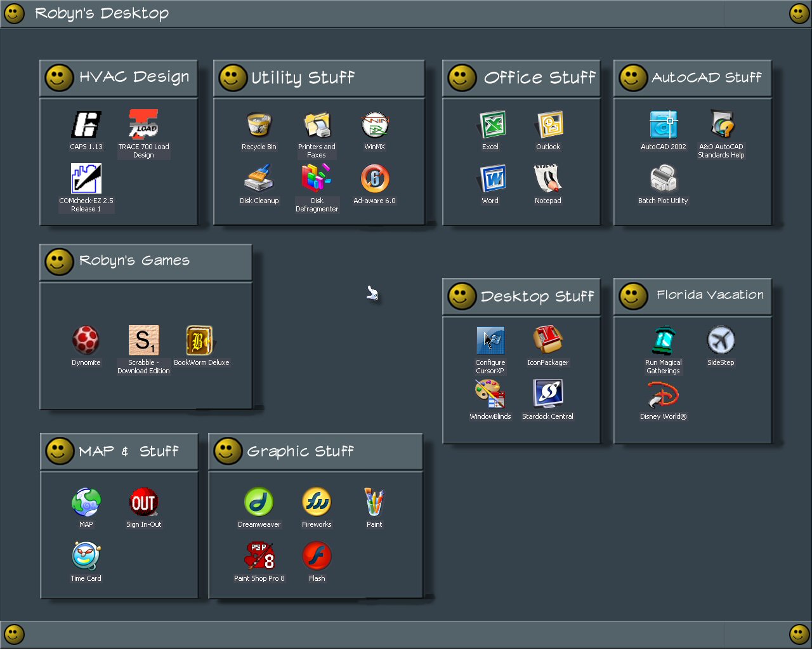
Task: Click the Desktop Stuff smiley button
Action: tap(462, 296)
